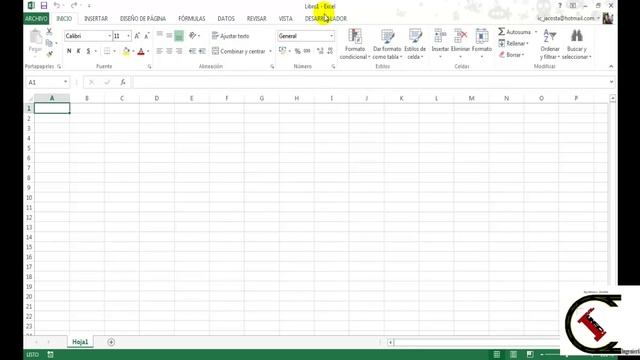The image size is (640, 360).
Task: Collapse the ribbon with caret arrow
Action: pyautogui.click(x=611, y=66)
